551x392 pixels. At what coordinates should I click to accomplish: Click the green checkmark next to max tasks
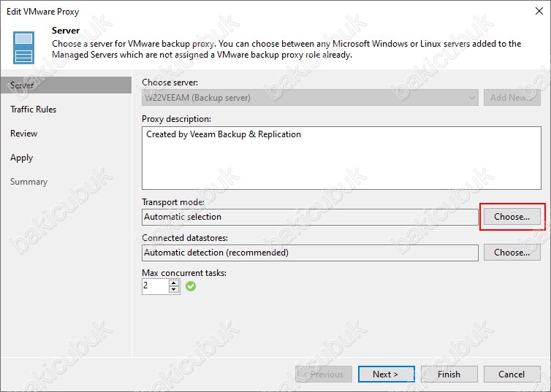191,286
